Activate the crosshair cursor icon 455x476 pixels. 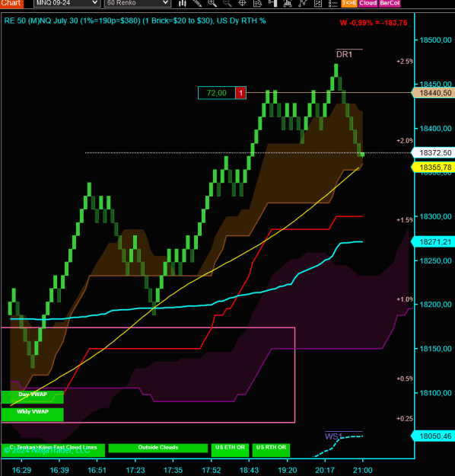(242, 3)
